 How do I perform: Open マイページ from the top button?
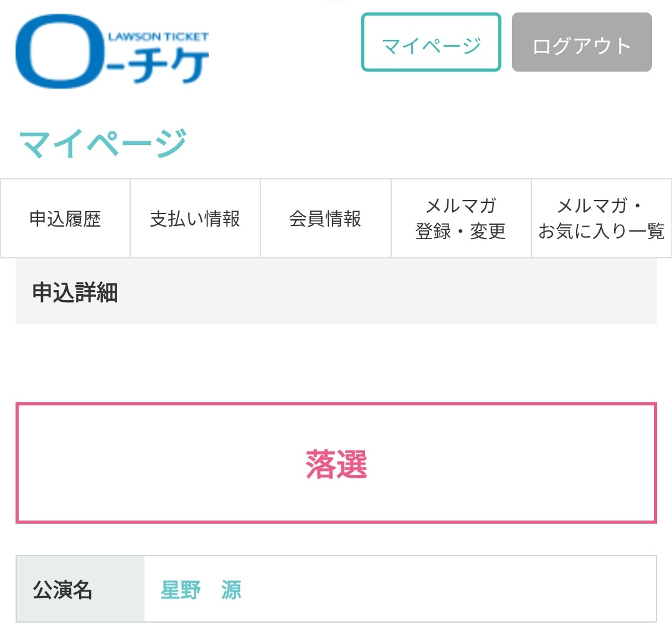coord(431,42)
